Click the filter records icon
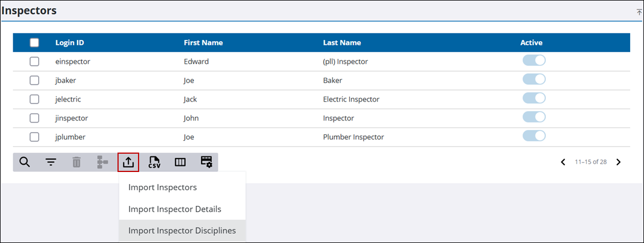Viewport: 644px width, 243px height. pos(50,163)
